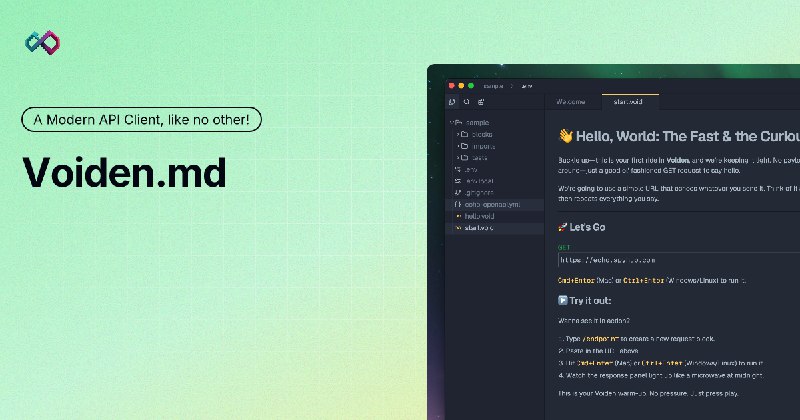The image size is (800, 420).
Task: Minimize the app window with yellow button
Action: (x=461, y=86)
